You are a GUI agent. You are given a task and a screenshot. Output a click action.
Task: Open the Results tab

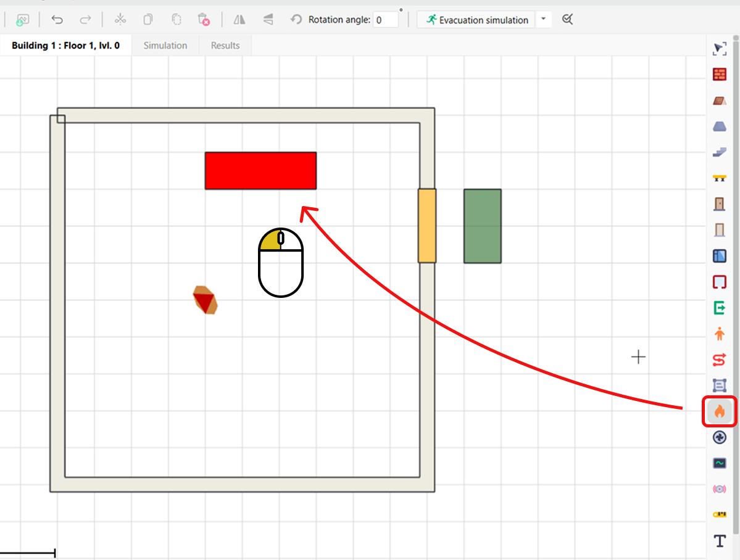(x=225, y=46)
